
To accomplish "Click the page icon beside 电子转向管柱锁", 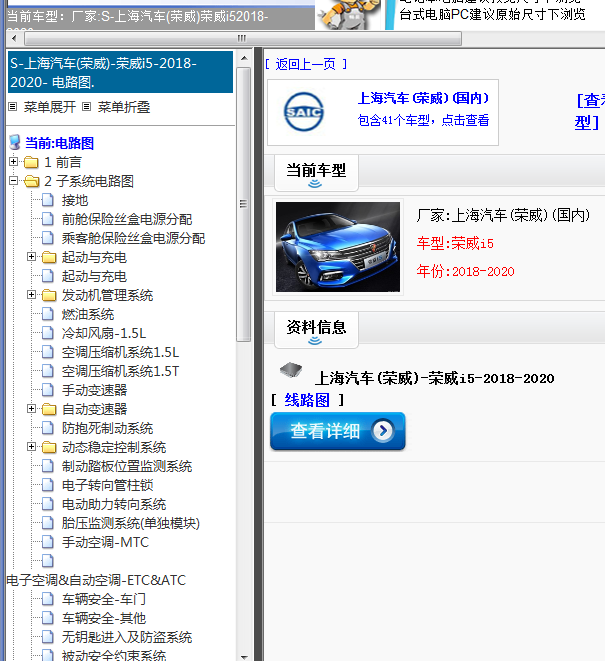I will click(48, 485).
